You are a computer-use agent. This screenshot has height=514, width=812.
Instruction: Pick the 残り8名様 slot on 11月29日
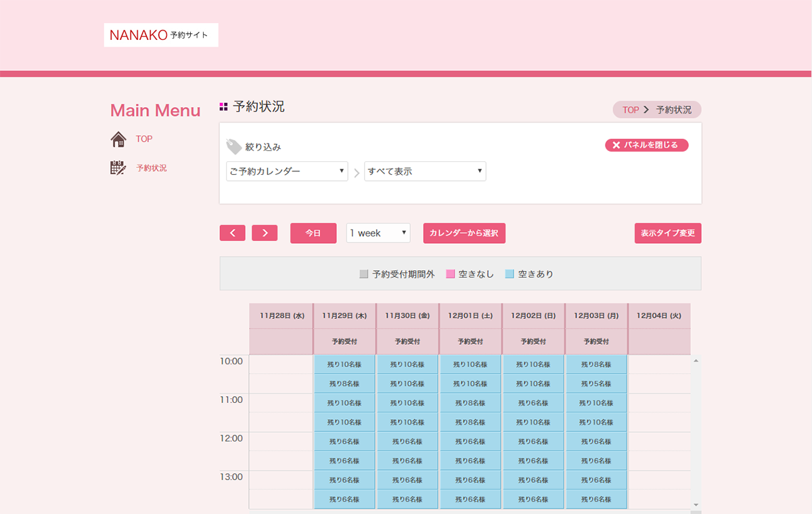pyautogui.click(x=344, y=383)
